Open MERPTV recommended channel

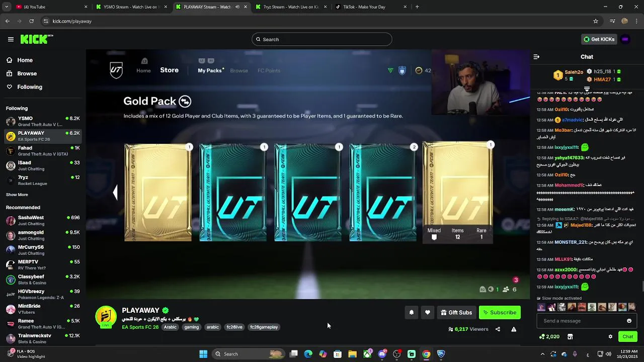coord(43,265)
